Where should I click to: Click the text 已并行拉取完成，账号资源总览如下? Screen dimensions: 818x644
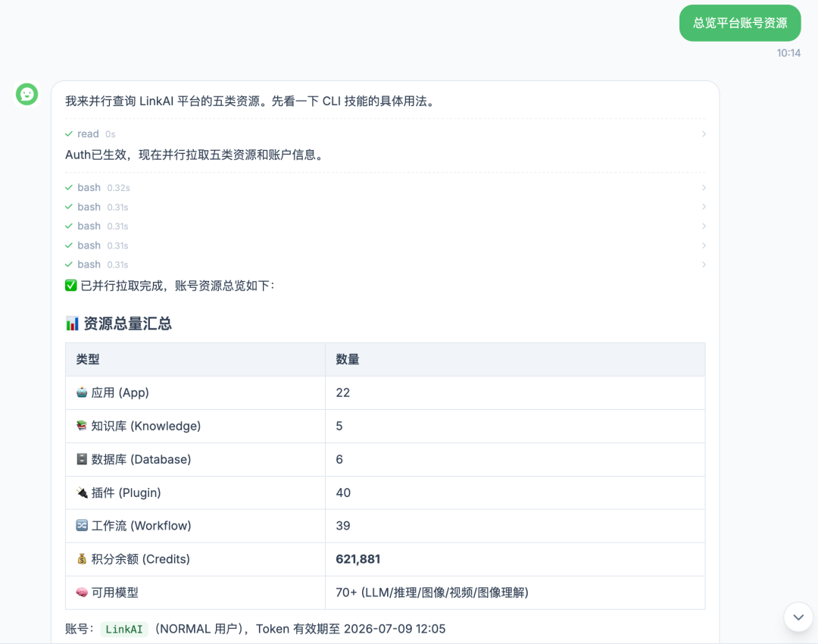tap(177, 286)
